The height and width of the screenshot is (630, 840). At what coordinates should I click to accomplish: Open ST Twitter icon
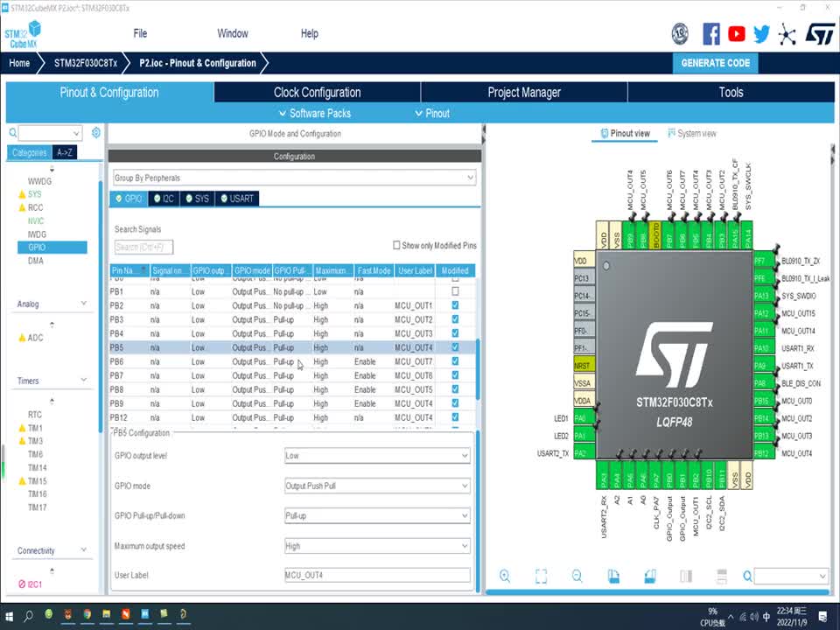[761, 34]
